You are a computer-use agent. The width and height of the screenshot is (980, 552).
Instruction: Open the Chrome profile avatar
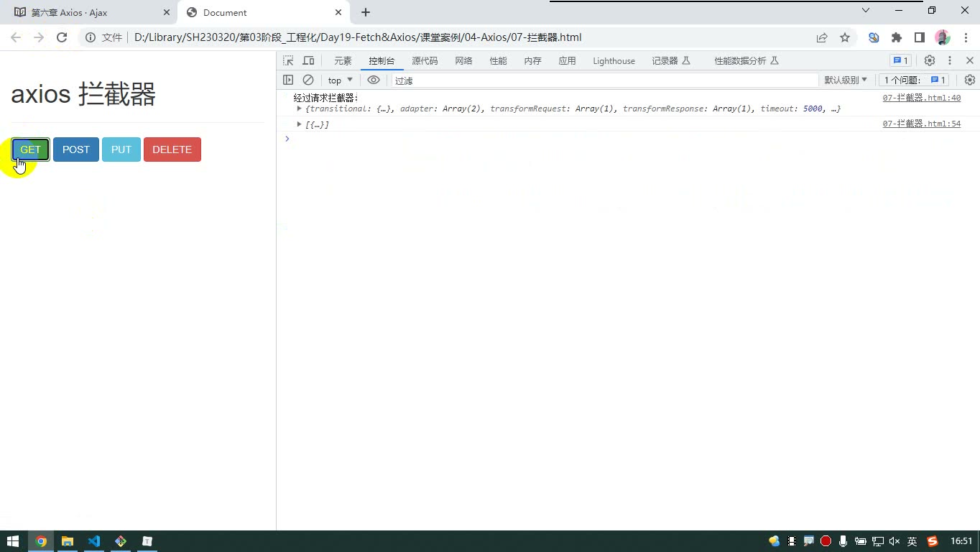click(x=943, y=37)
